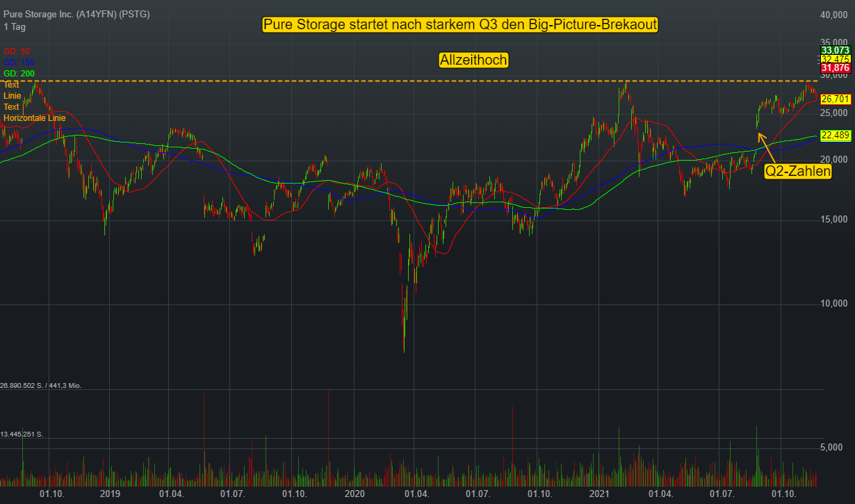Click the 'Big-Picture-Brekaout' headline annotation

[460, 25]
